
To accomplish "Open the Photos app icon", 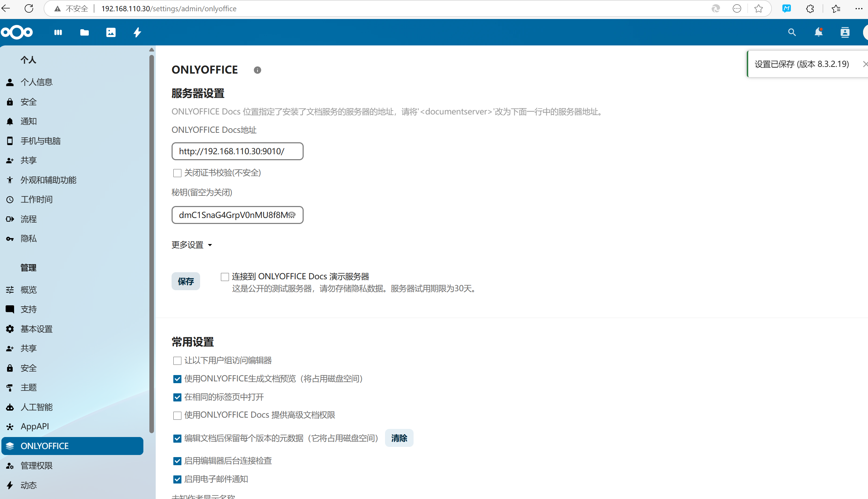I will pyautogui.click(x=111, y=32).
